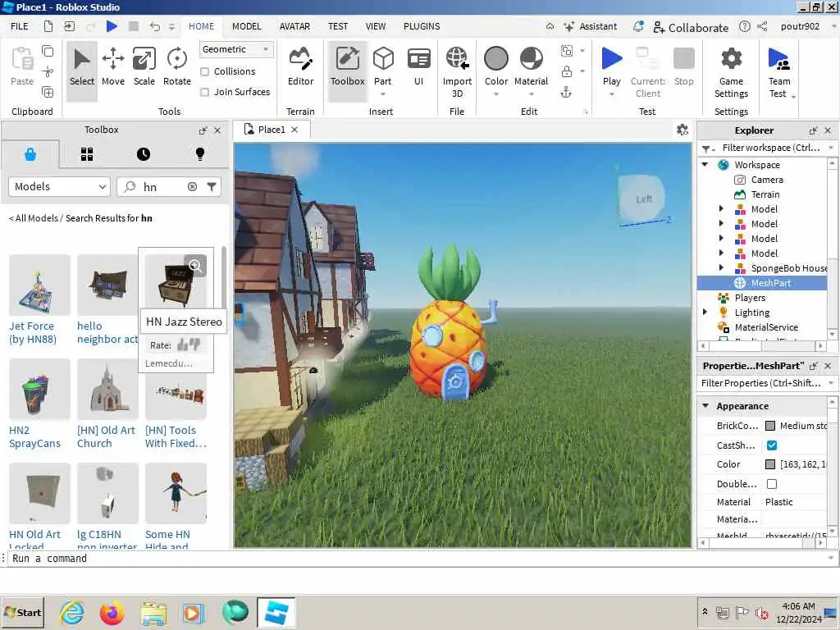
Task: Select MeshPart in Explorer
Action: coord(770,283)
